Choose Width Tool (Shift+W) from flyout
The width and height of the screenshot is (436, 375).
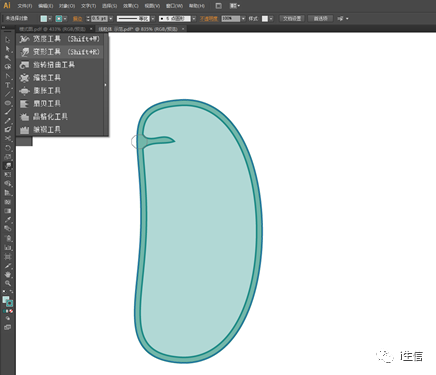click(60, 39)
